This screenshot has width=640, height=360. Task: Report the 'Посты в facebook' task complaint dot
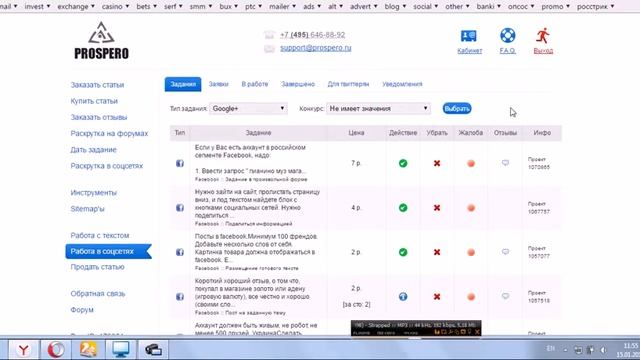pyautogui.click(x=471, y=252)
